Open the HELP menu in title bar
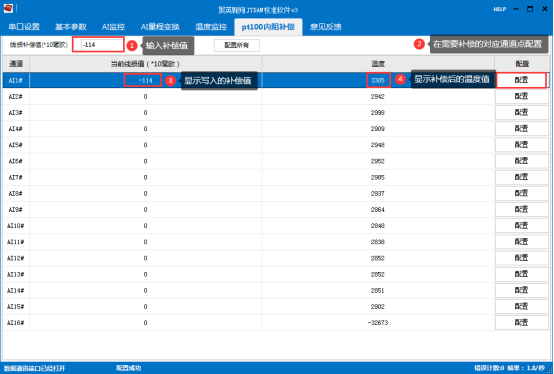554x374 pixels. click(500, 9)
